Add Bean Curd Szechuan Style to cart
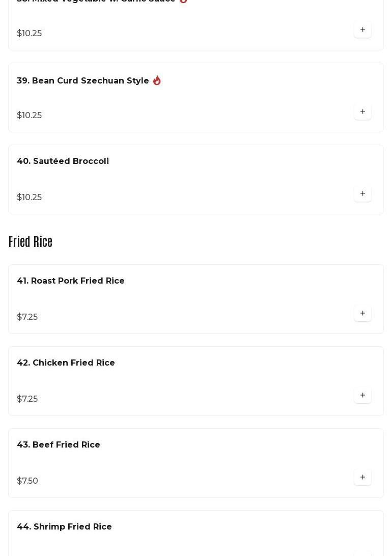 [x=362, y=112]
